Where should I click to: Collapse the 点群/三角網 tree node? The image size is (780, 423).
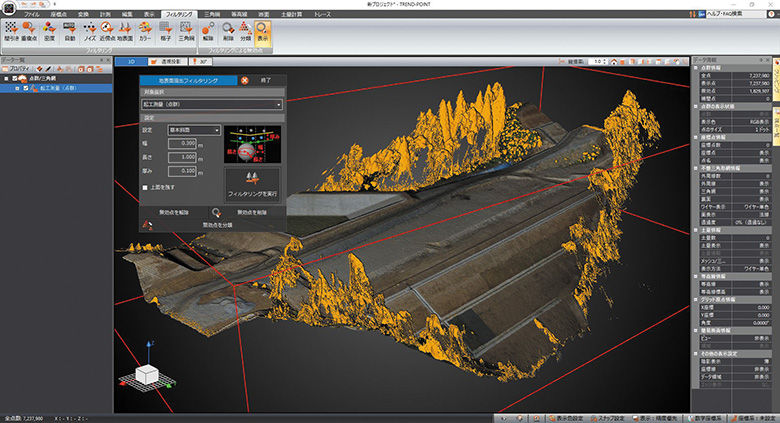coord(6,79)
